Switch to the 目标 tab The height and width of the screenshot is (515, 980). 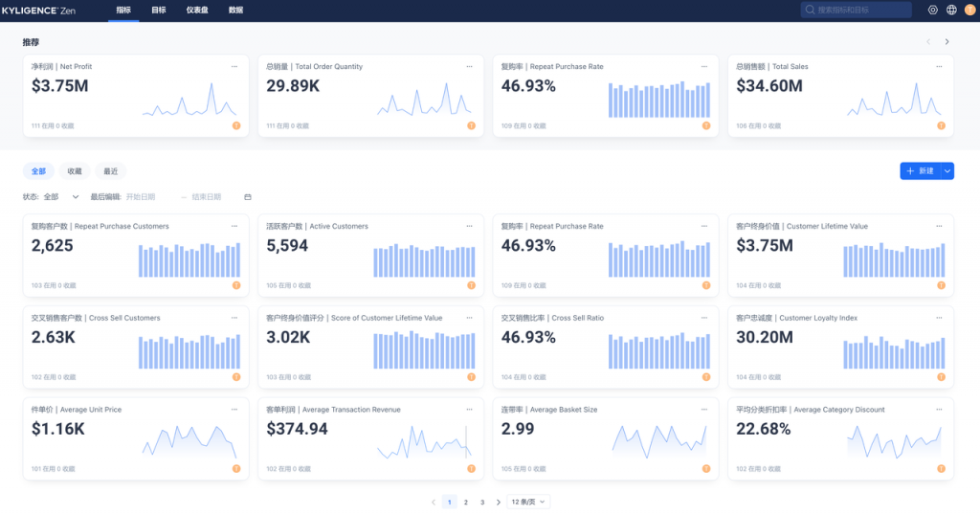coord(159,10)
